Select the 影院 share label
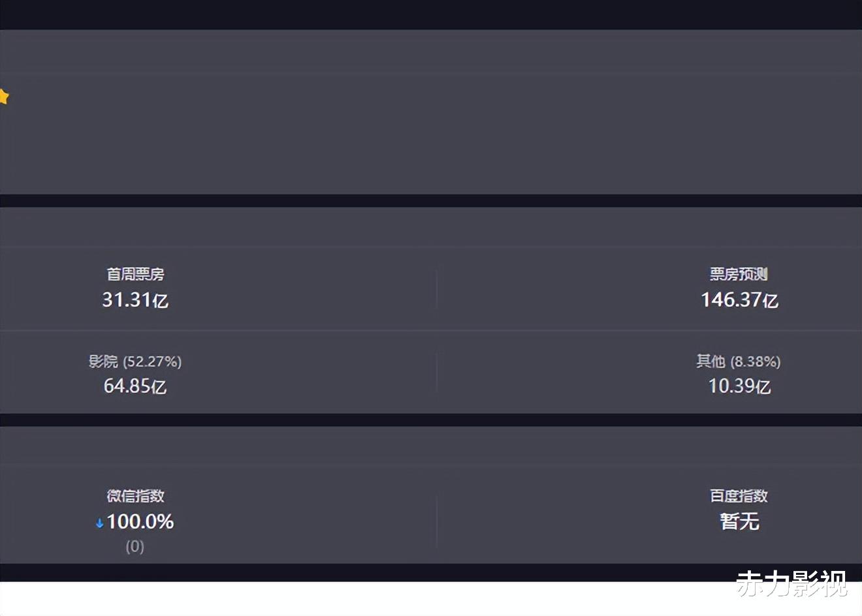 click(103, 362)
